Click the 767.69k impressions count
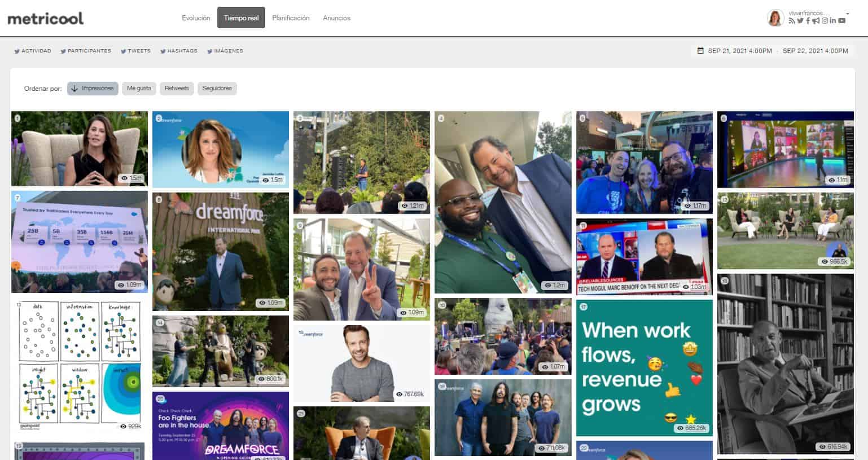 pyautogui.click(x=410, y=394)
